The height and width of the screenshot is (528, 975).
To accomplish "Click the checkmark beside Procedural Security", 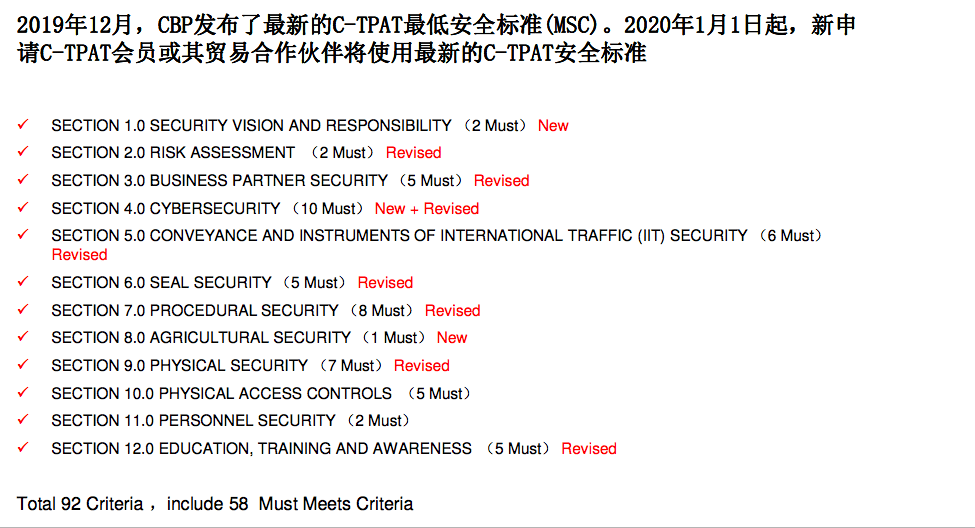I will (23, 310).
